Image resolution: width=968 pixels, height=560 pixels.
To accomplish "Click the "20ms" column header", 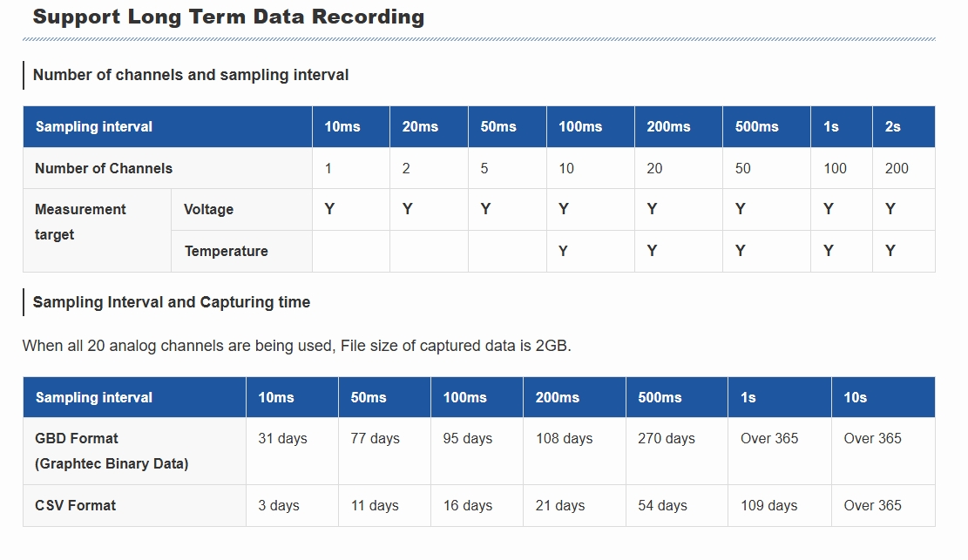I will [x=420, y=126].
